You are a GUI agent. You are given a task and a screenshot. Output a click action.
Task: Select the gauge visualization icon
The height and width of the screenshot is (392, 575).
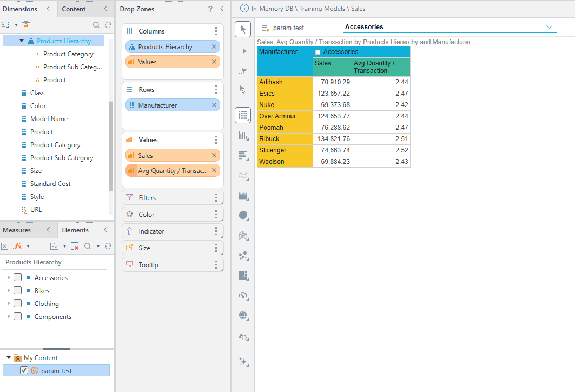coord(243,296)
